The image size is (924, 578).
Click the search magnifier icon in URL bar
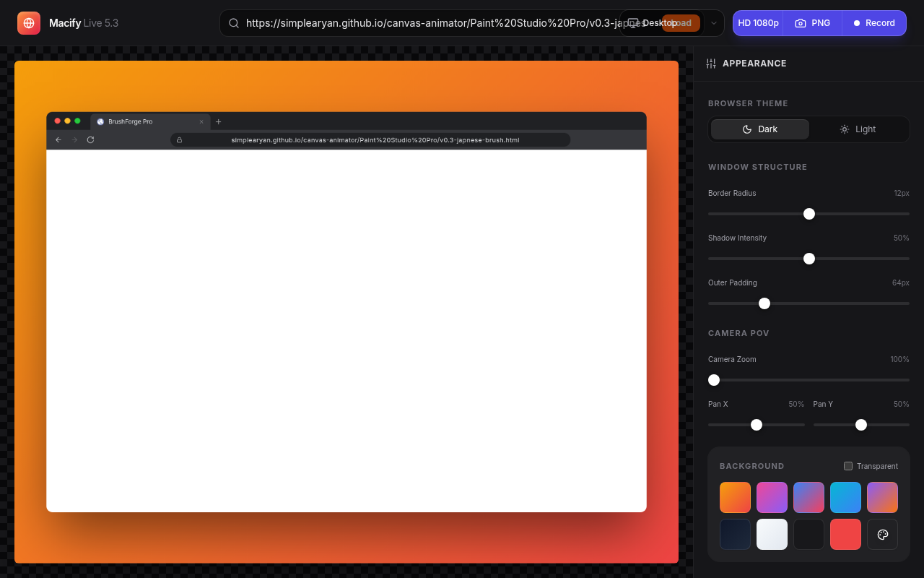point(234,23)
